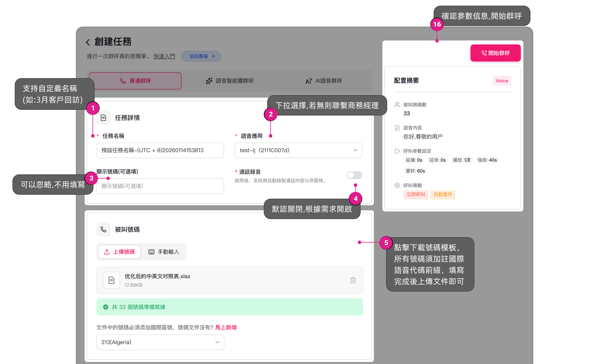Click the 呼叫參數設定 play icon
Screen dimensions: 608x364
click(x=397, y=151)
